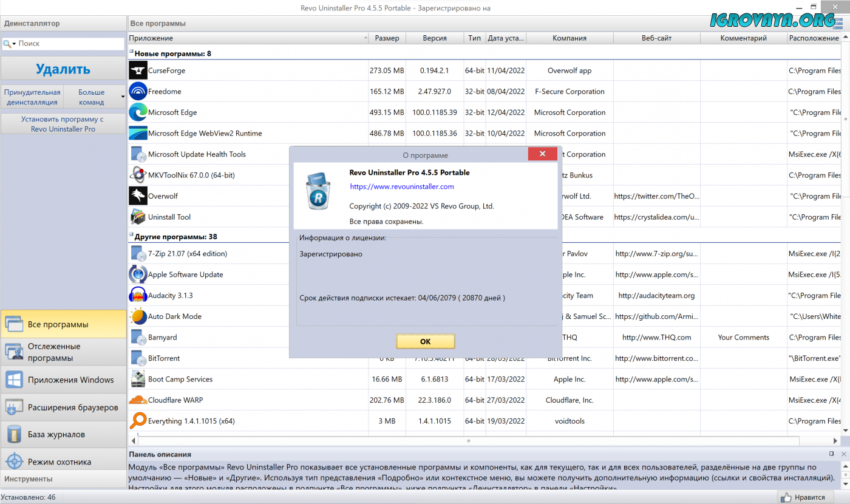Viewport: 850px width, 504px height.
Task: Open the search options dropdown arrow
Action: click(14, 44)
